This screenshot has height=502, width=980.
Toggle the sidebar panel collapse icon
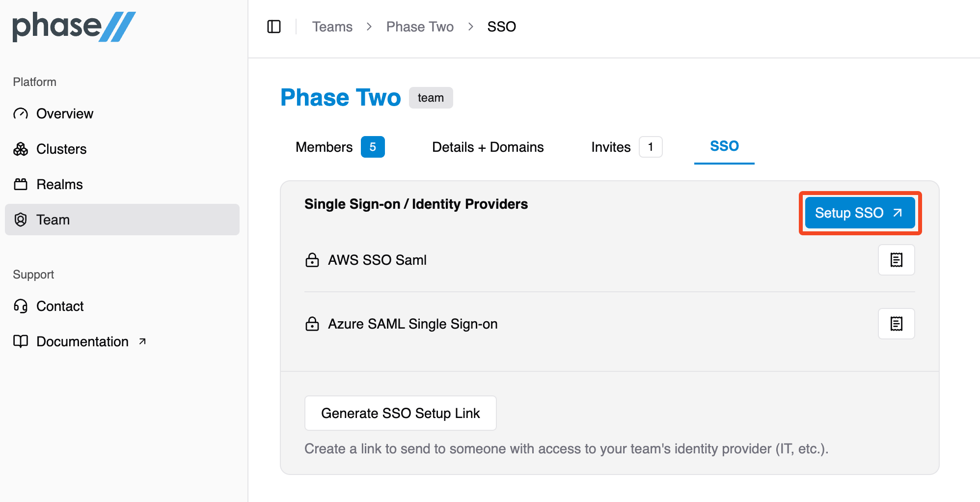tap(274, 27)
